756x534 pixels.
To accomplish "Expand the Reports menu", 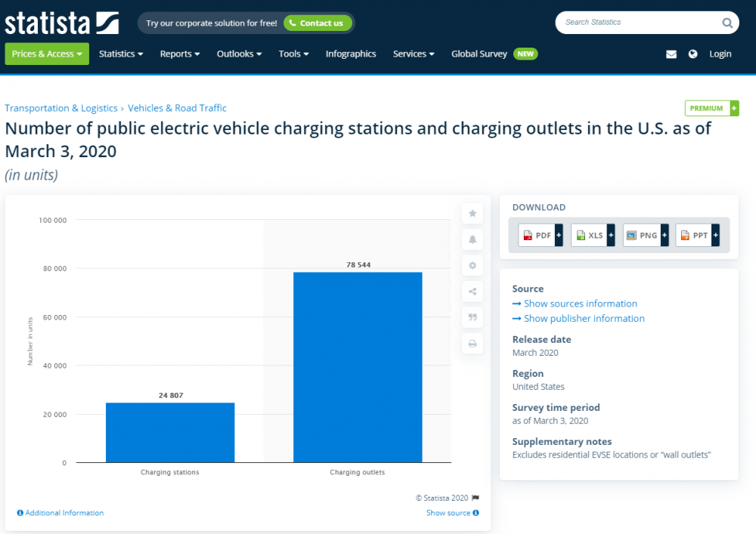I will [x=180, y=54].
